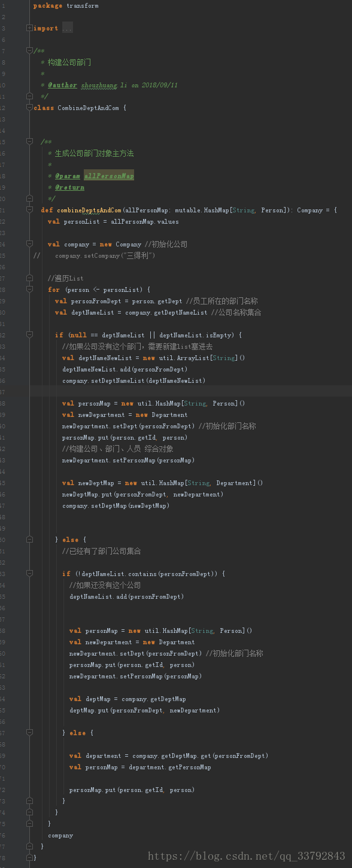The width and height of the screenshot is (352, 868).
Task: Click the date '2018/09/11' in comment
Action: click(160, 85)
